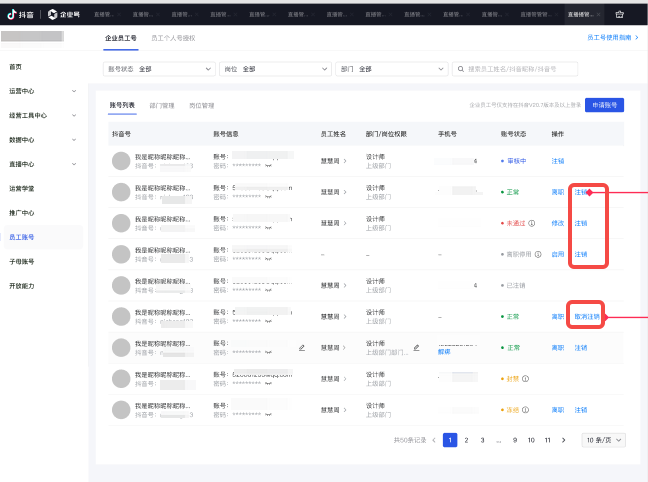
Task: Open the 10 条/页 page size dropdown
Action: point(603,440)
